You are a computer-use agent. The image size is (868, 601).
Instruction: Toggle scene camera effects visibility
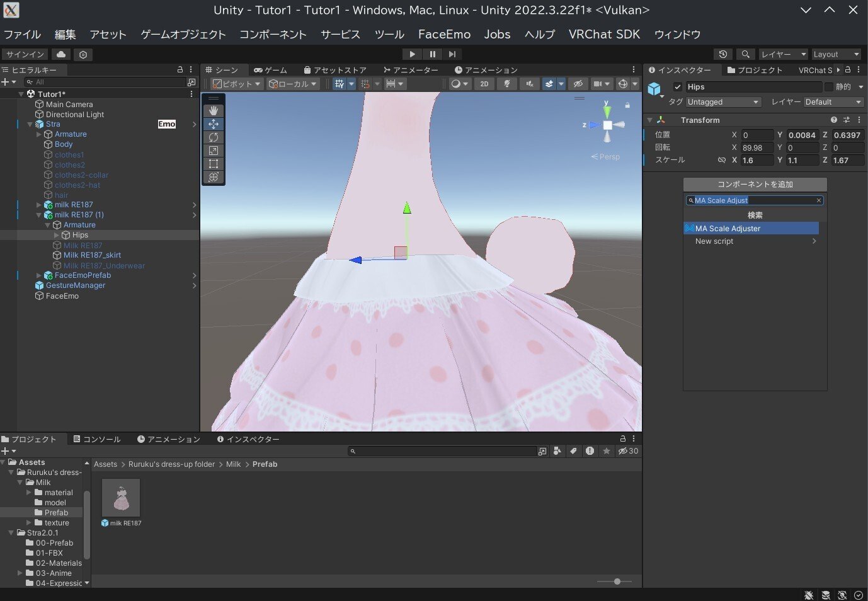[549, 84]
